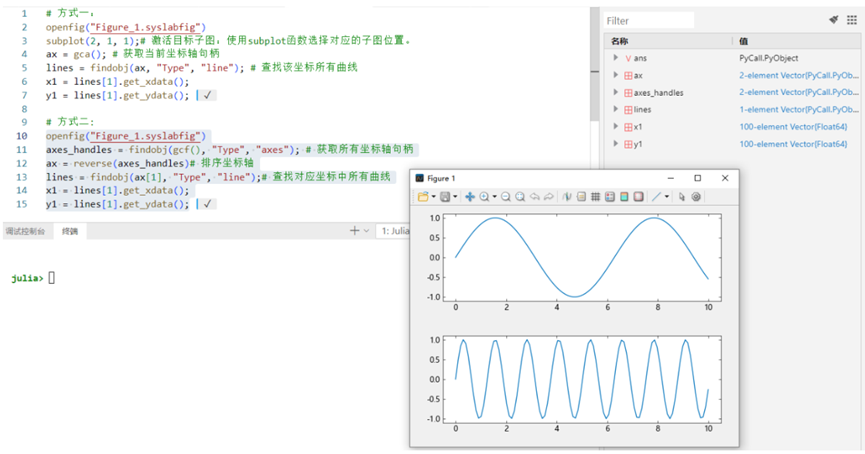Click the ans variable type icon
Image resolution: width=865 pixels, height=454 pixels.
click(628, 58)
